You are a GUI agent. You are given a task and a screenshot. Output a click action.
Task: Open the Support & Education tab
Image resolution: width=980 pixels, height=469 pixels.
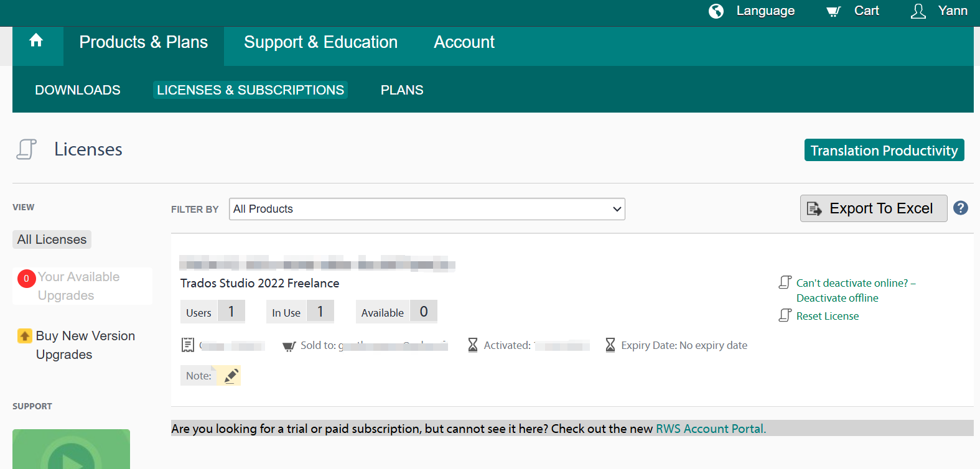320,42
